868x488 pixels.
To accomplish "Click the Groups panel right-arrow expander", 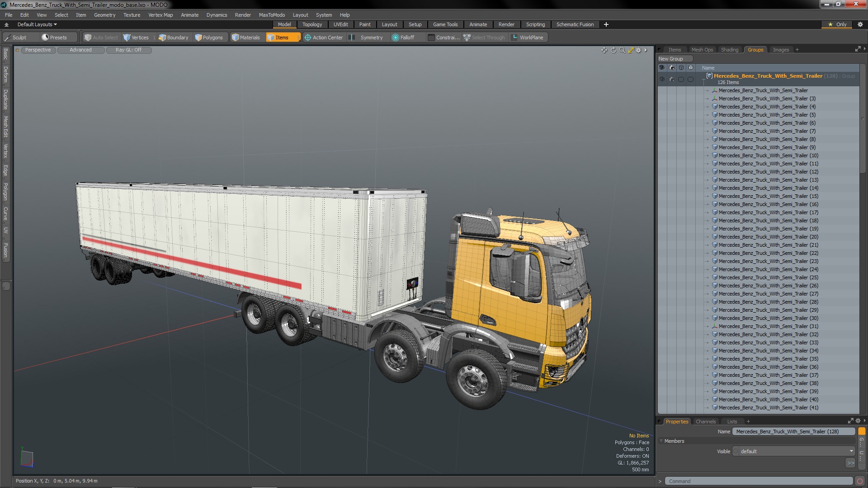I will pos(864,49).
